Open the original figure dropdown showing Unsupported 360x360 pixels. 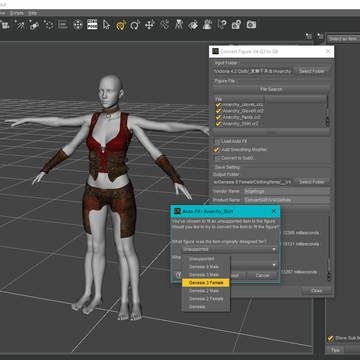230,249
